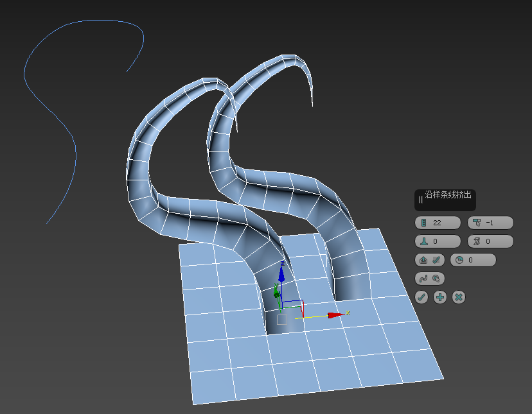Image resolution: width=532 pixels, height=414 pixels.
Task: Click the red X-axis gizmo arrow
Action: pyautogui.click(x=334, y=315)
